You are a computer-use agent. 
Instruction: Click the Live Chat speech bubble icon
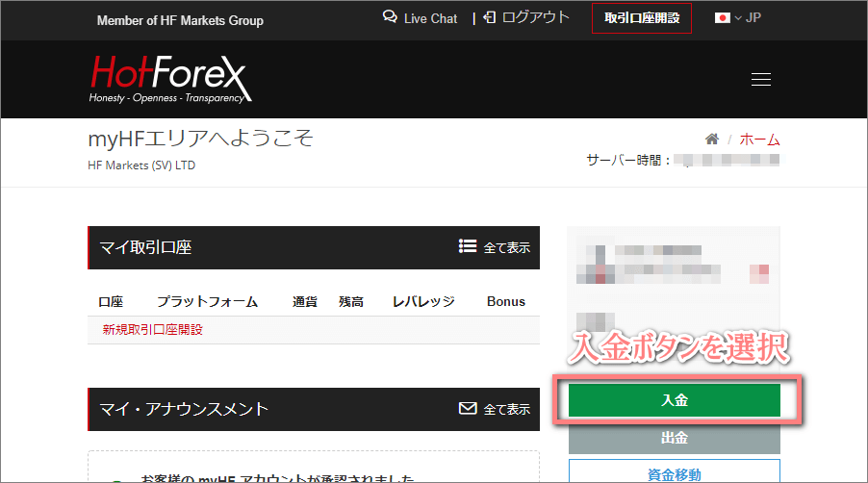click(390, 16)
